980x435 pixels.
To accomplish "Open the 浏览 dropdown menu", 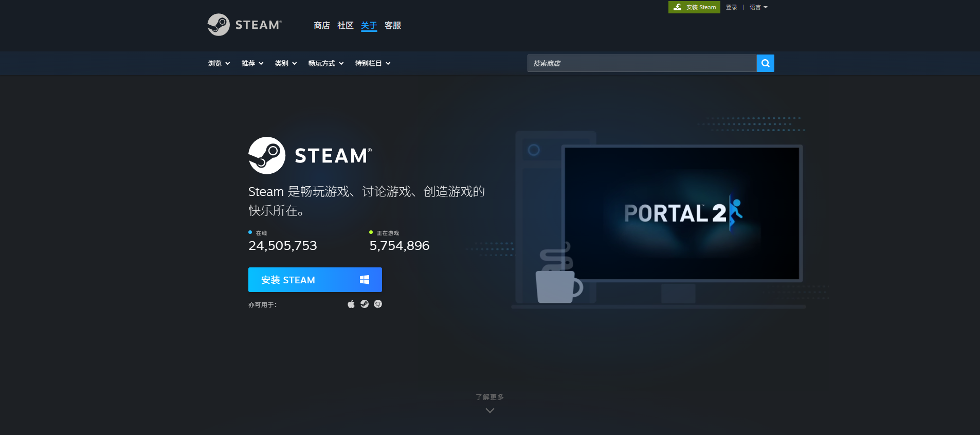I will (219, 63).
